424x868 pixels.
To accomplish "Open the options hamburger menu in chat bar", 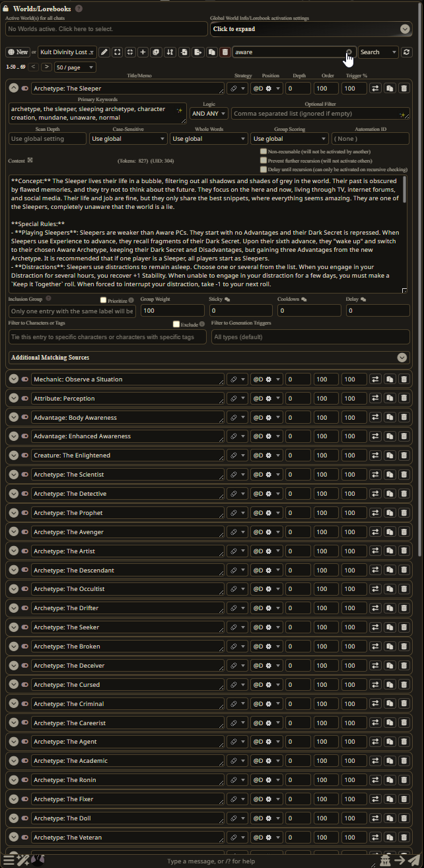I will coord(9,860).
